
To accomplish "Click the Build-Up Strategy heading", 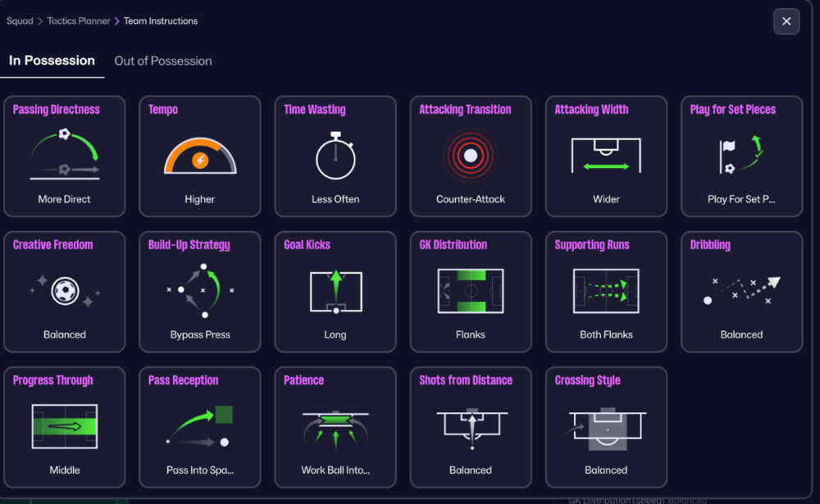I will (x=189, y=245).
